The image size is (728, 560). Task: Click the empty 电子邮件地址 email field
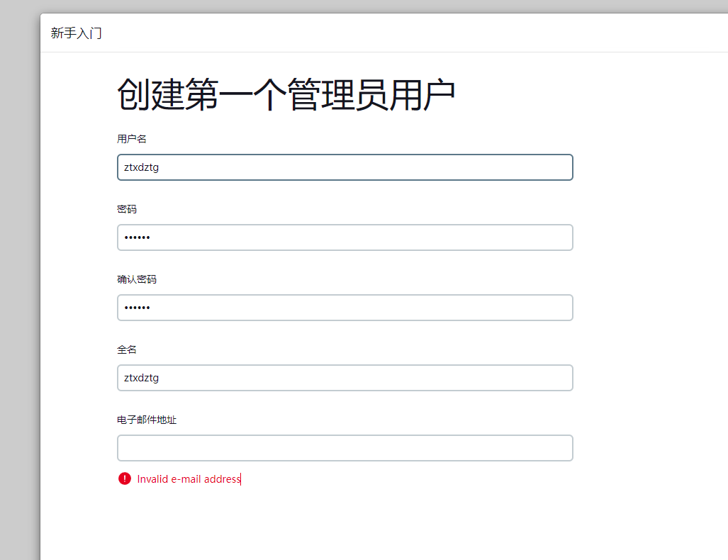tap(345, 448)
